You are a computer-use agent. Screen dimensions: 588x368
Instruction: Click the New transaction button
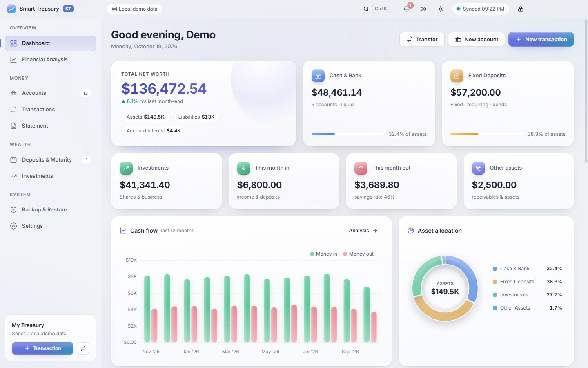point(541,39)
